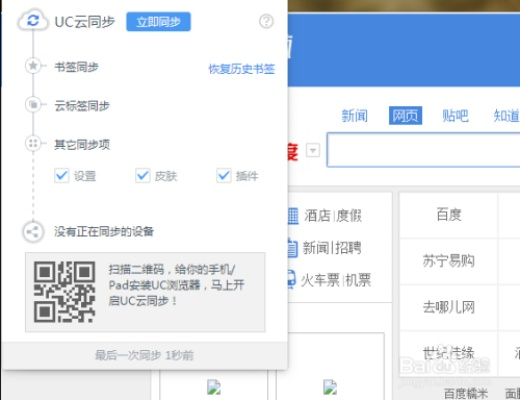Viewport: 520px width, 400px height.
Task: Open 火车票 train ticket link
Action: click(320, 280)
